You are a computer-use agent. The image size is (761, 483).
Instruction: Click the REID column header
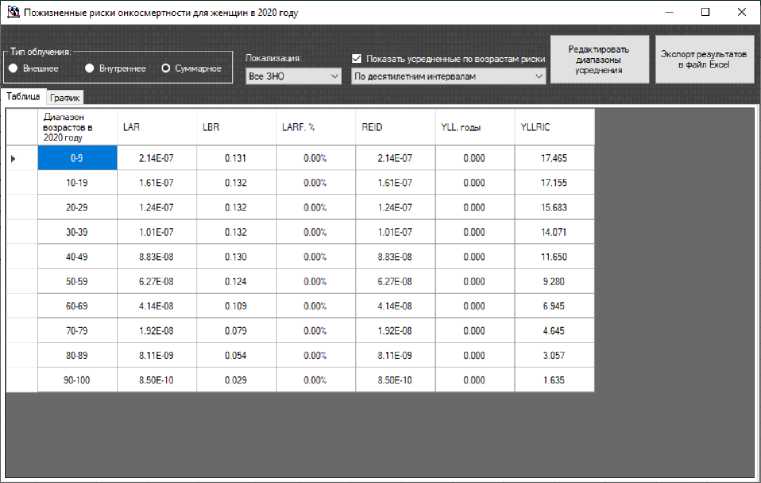[x=396, y=127]
